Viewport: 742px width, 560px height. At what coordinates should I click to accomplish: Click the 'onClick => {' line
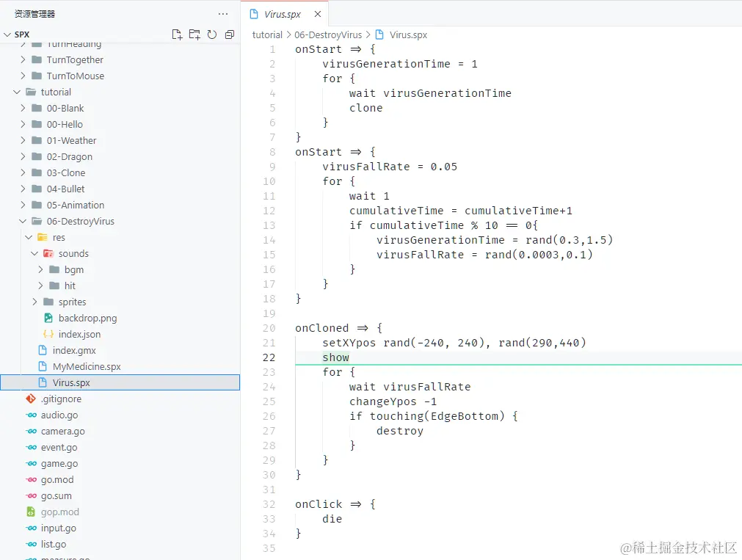[335, 504]
